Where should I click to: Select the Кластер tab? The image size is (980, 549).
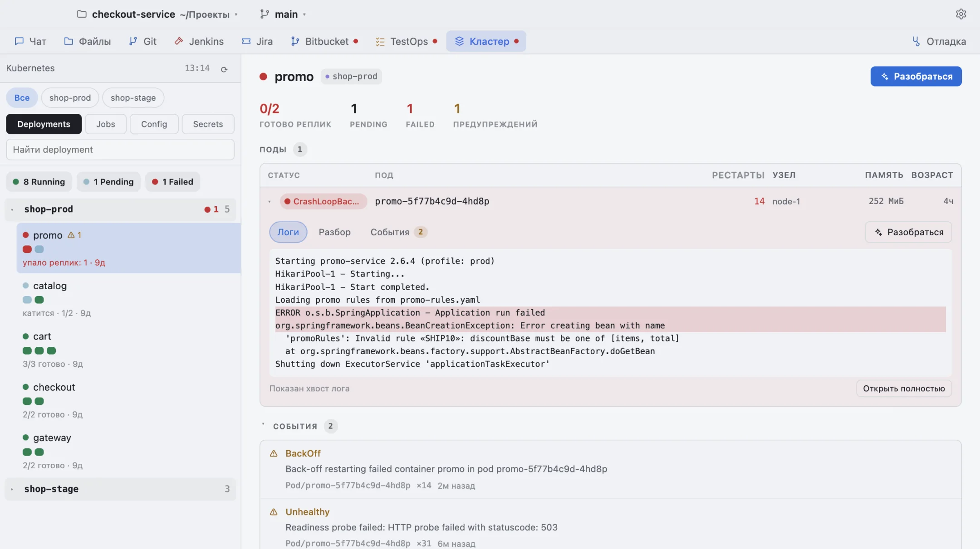pyautogui.click(x=486, y=41)
